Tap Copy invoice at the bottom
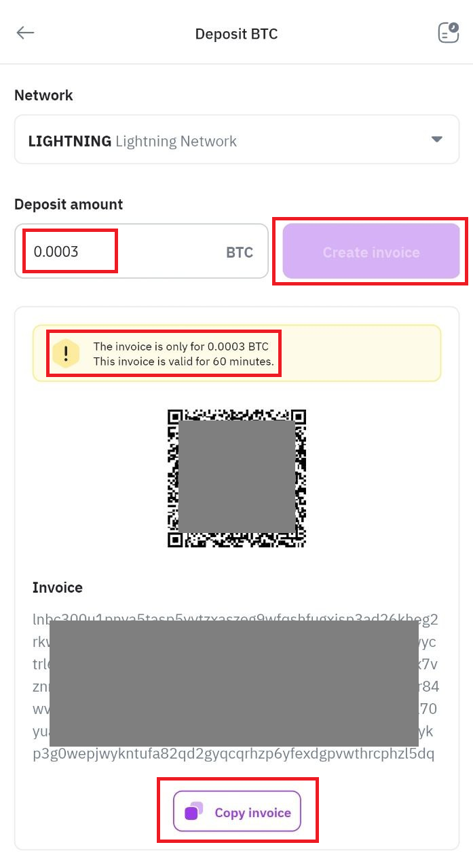The height and width of the screenshot is (868, 473). coord(238,811)
